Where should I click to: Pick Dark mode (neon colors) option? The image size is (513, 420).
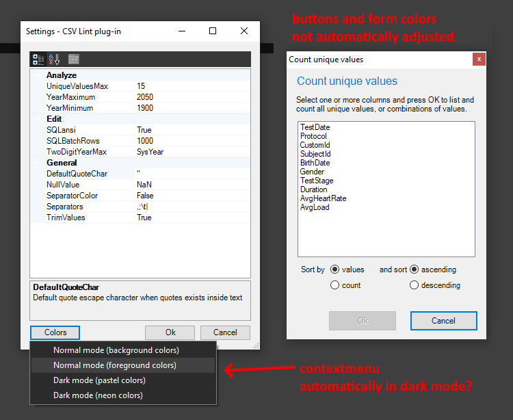[98, 395]
